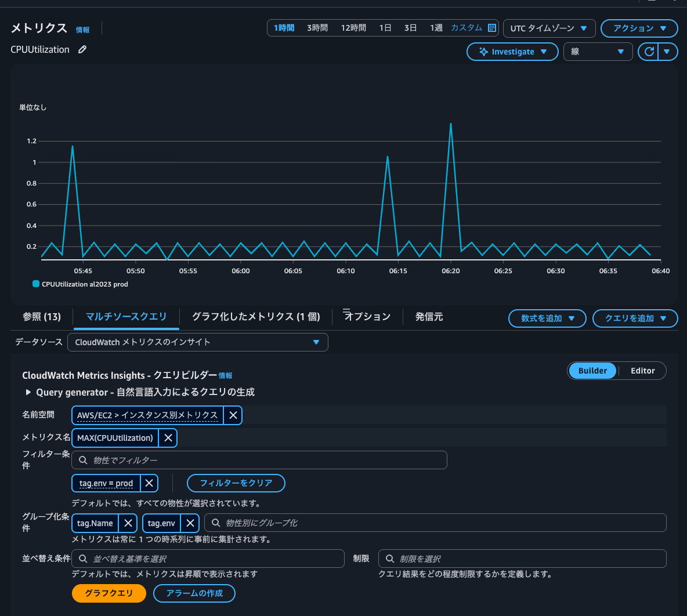Switch to the グラフ化したメトリクス tab

[256, 317]
